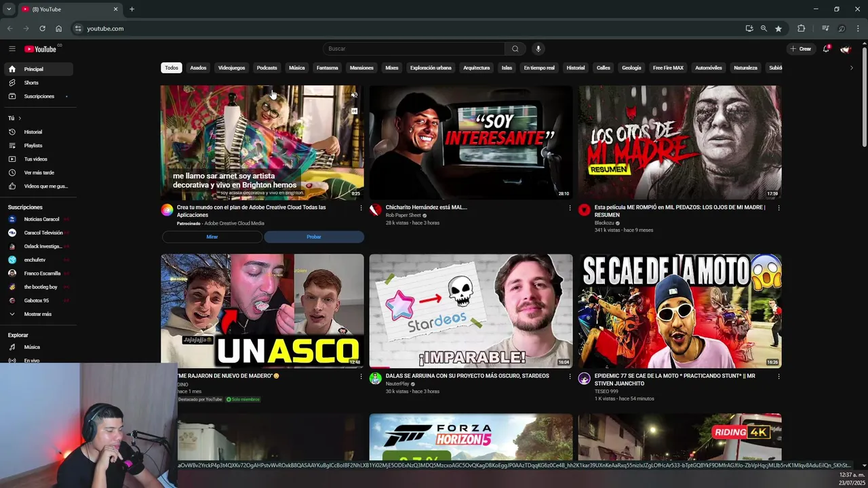
Task: Open Gabotox 95 channel subscription
Action: (x=38, y=300)
